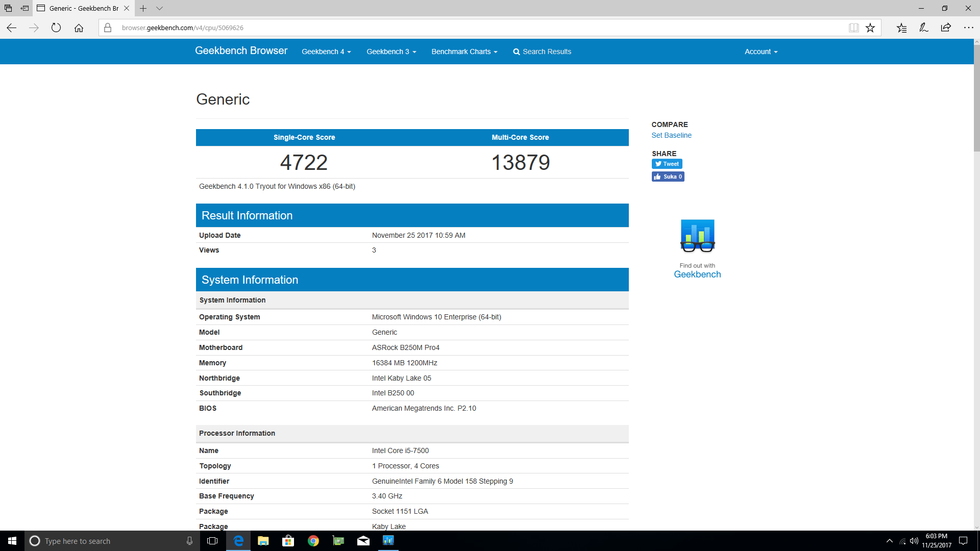
Task: Open the Geekbench app on taskbar
Action: point(388,541)
